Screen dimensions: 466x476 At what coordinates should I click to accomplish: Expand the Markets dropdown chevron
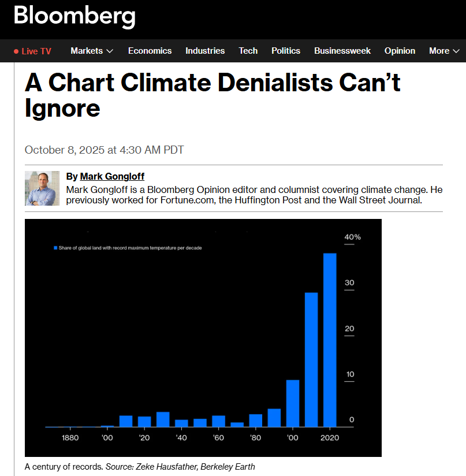pos(110,51)
